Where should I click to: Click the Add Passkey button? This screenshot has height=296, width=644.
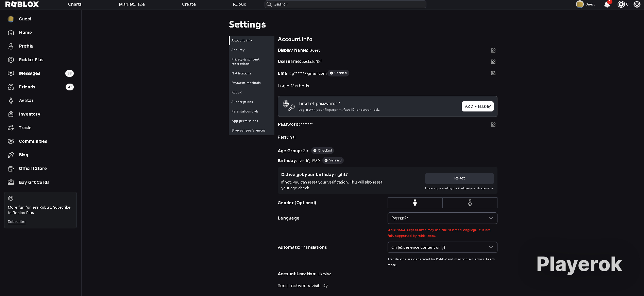tap(478, 106)
